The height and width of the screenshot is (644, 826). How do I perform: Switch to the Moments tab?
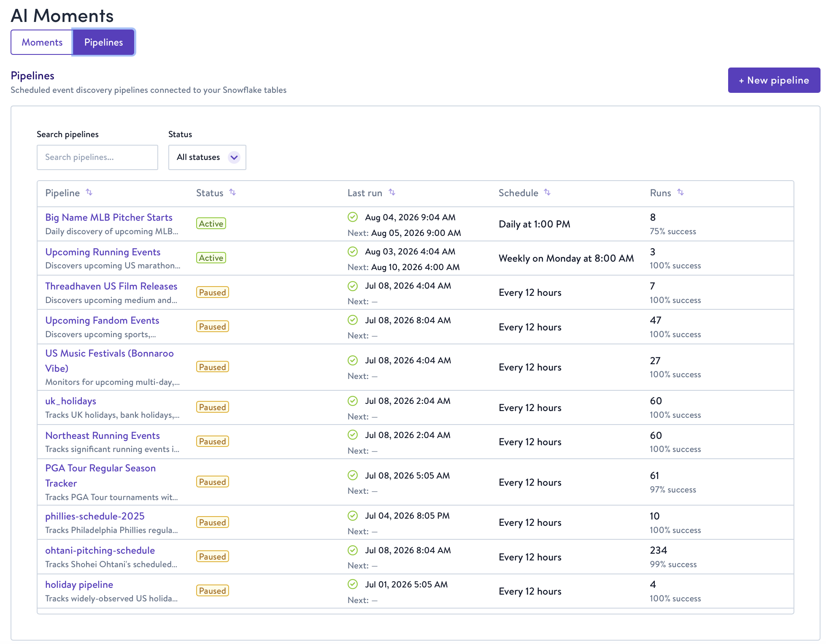click(42, 42)
